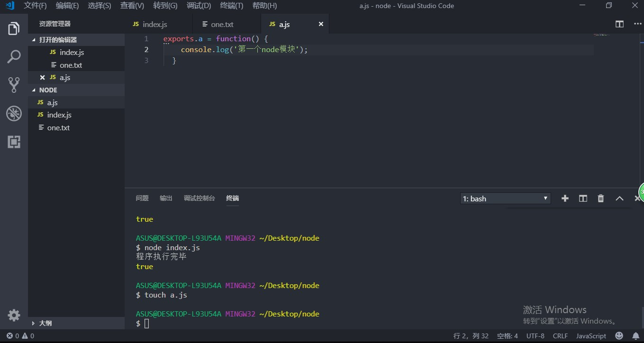Split the terminal panel
644x343 pixels.
[x=583, y=199]
